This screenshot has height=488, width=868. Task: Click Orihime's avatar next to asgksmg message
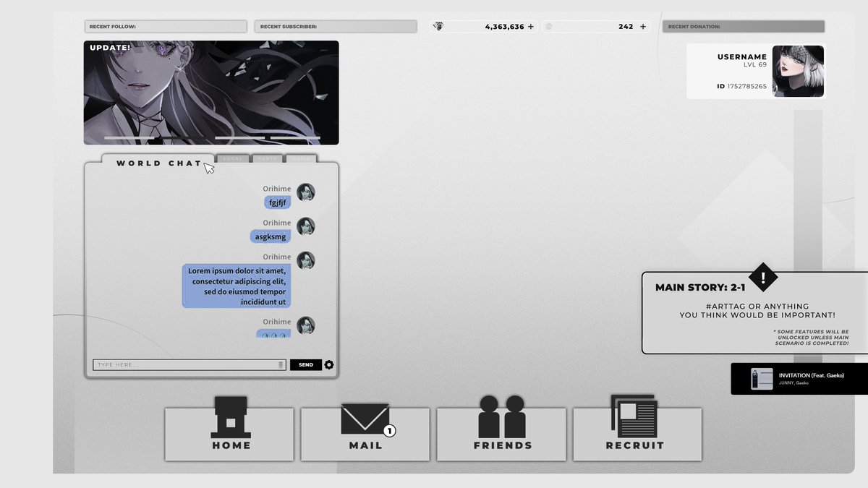tap(306, 226)
